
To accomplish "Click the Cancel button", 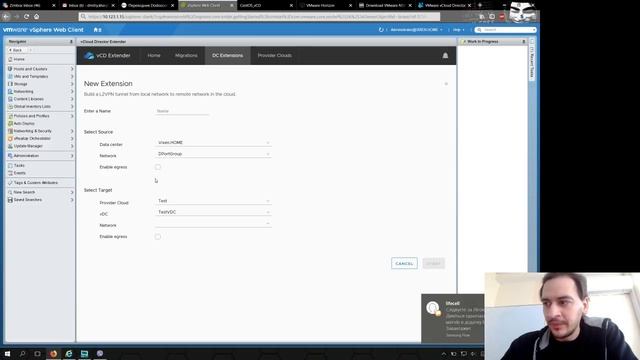I will pyautogui.click(x=404, y=263).
